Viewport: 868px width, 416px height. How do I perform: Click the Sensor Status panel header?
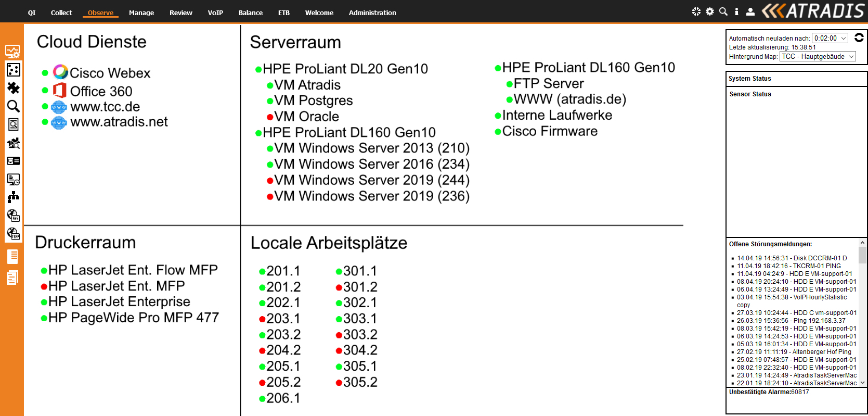pyautogui.click(x=750, y=94)
